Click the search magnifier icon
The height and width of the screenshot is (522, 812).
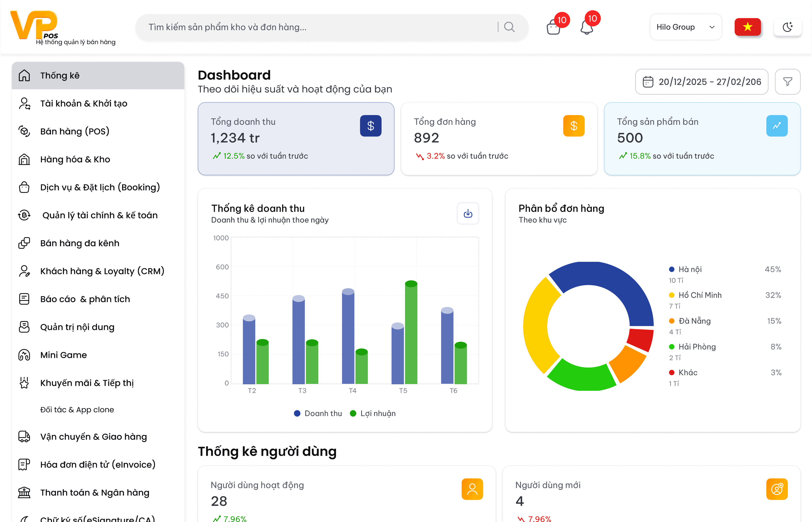[509, 27]
